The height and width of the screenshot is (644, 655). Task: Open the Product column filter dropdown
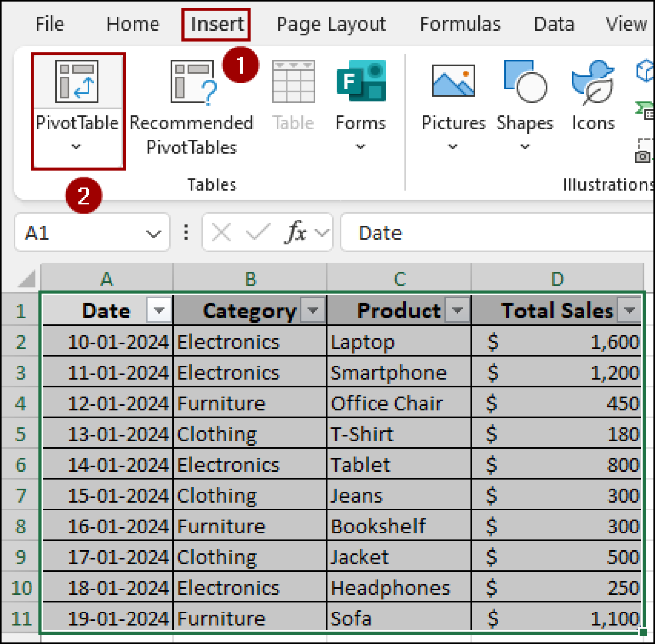click(457, 310)
